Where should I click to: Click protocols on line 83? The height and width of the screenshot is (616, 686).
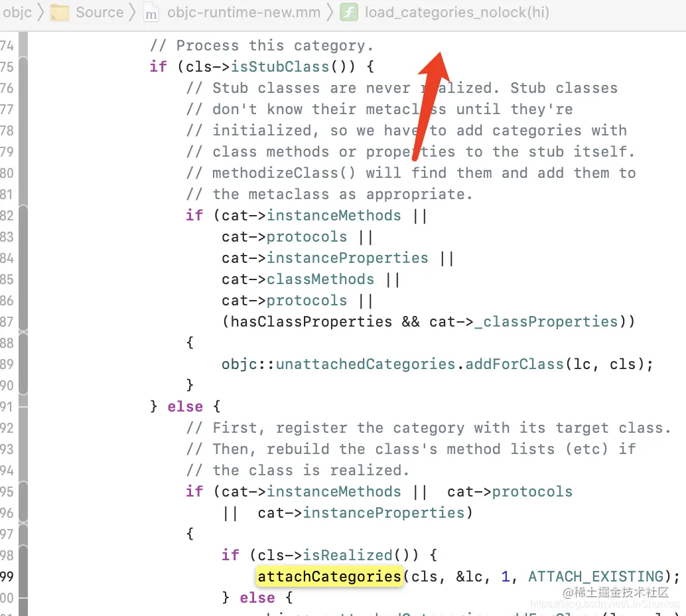[x=307, y=237]
